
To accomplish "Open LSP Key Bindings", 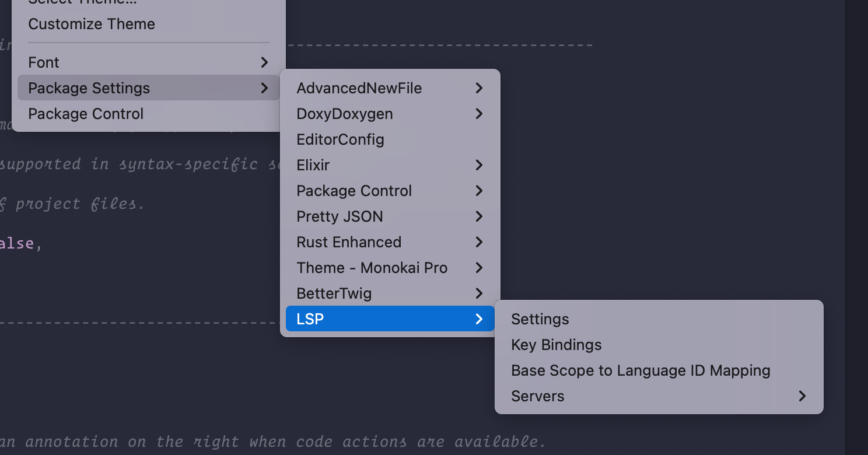I will (659, 345).
